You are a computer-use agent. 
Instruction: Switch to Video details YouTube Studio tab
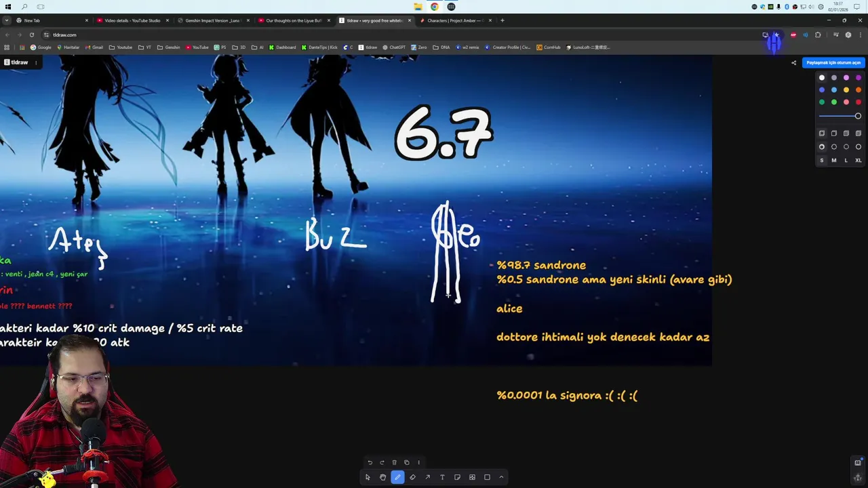pos(132,20)
